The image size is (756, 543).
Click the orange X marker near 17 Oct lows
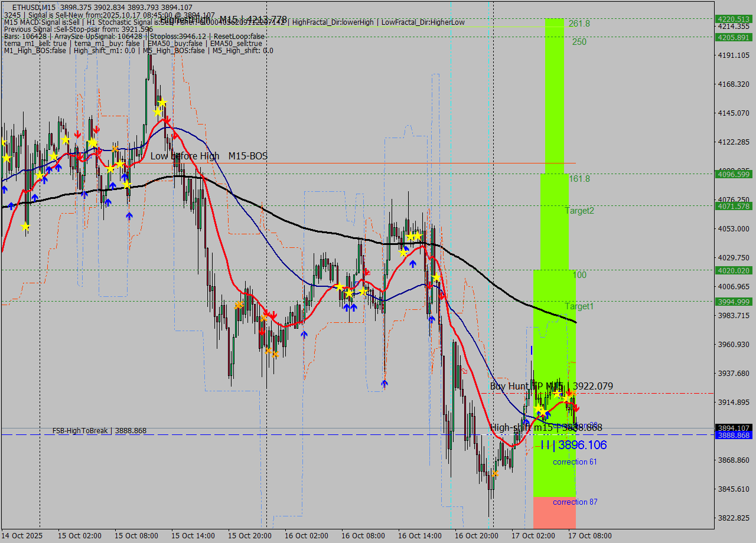pyautogui.click(x=496, y=473)
